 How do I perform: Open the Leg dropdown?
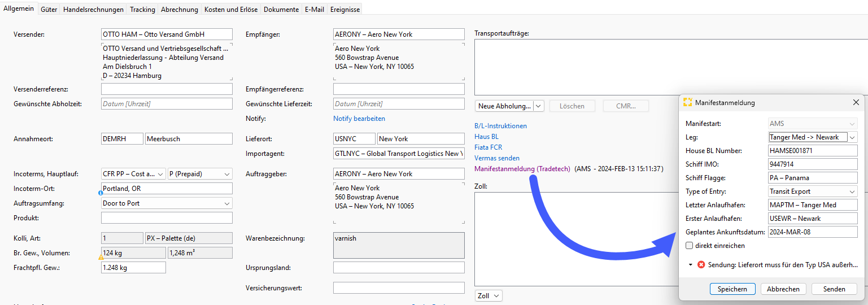pyautogui.click(x=852, y=137)
